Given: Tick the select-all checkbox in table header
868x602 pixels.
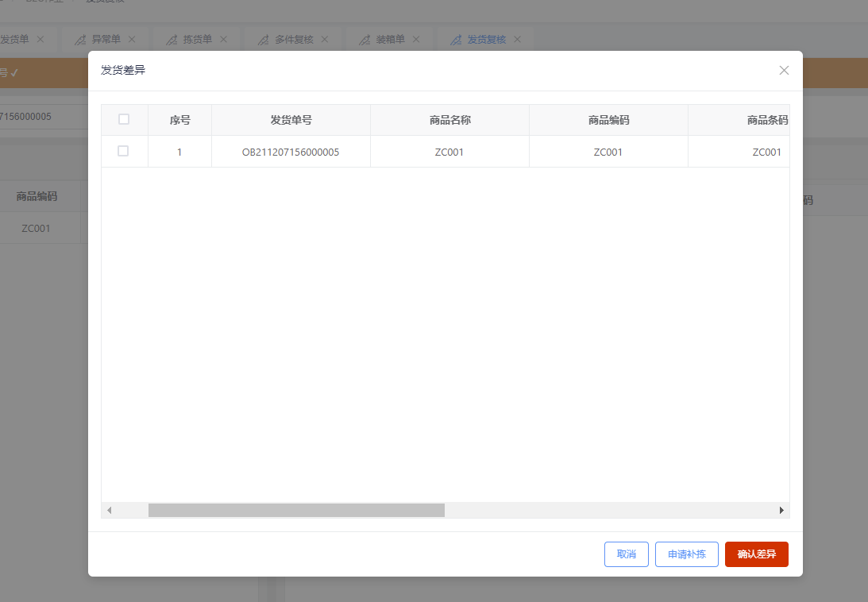Looking at the screenshot, I should [x=124, y=119].
